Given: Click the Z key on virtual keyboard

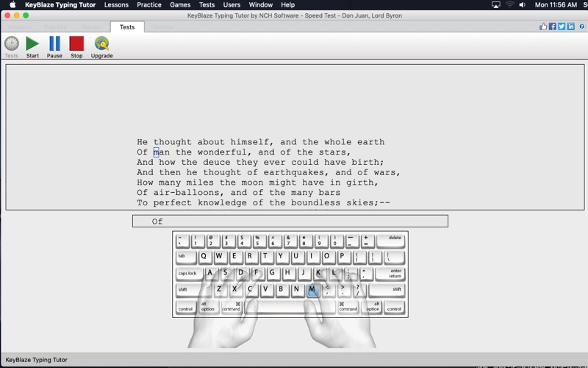Looking at the screenshot, I should coord(219,289).
